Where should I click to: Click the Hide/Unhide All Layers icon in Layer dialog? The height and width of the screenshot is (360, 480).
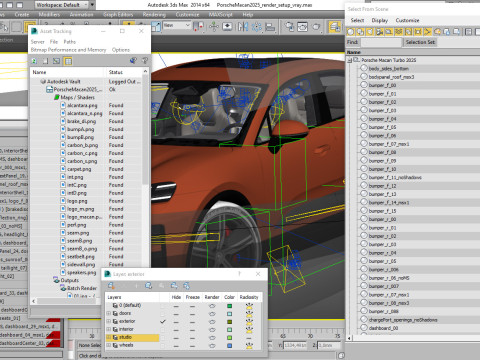click(x=174, y=286)
